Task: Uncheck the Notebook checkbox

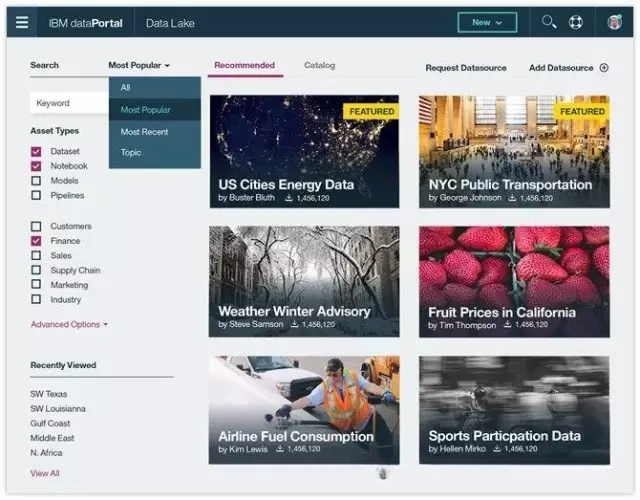Action: [36, 166]
